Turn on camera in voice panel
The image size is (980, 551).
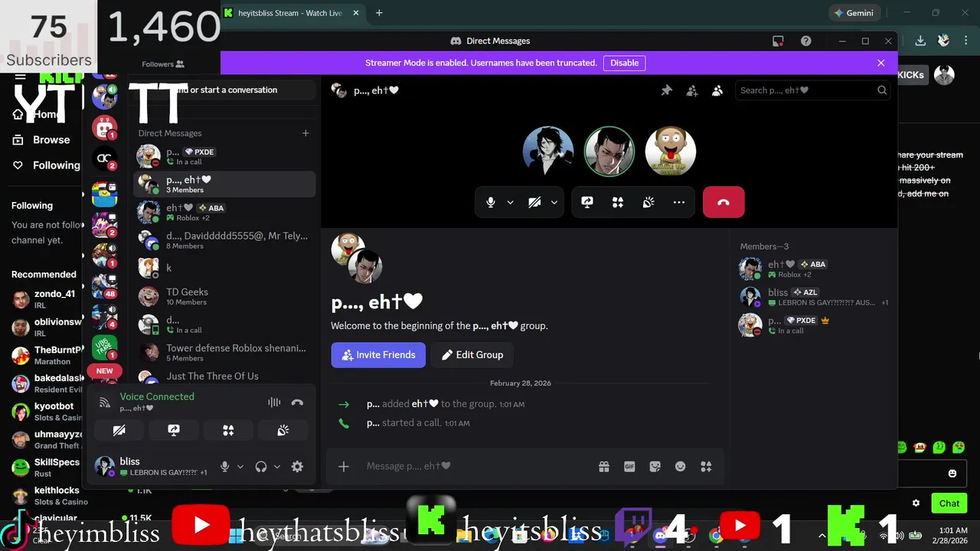(119, 431)
